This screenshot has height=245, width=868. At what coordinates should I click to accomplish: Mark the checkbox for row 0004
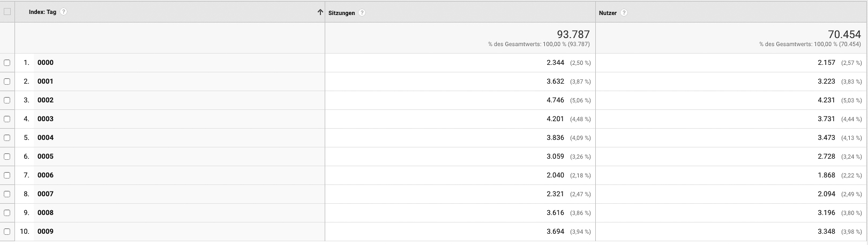(x=7, y=138)
